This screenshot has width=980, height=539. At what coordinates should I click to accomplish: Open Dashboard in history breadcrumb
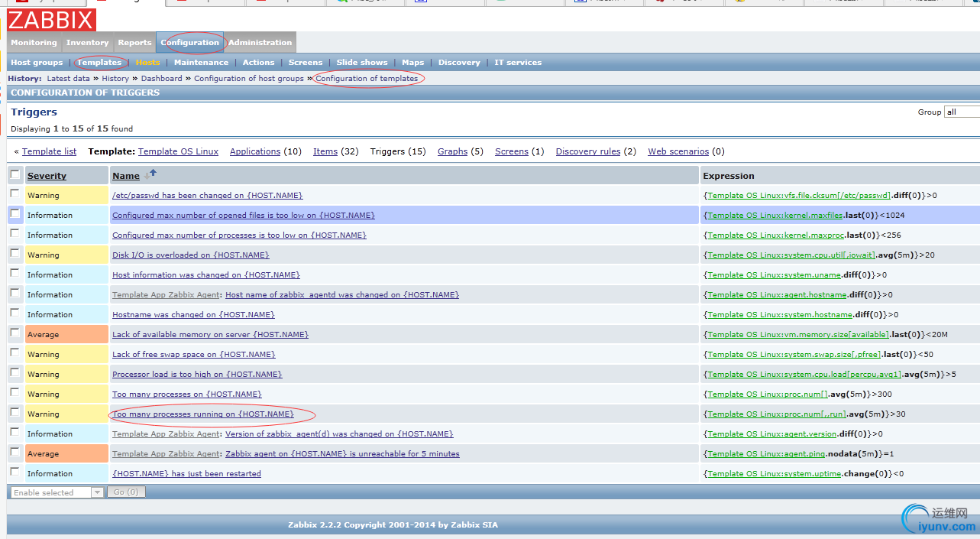pyautogui.click(x=162, y=78)
